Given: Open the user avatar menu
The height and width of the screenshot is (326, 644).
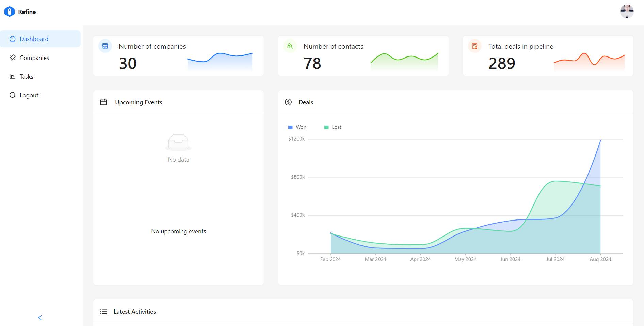Looking at the screenshot, I should (x=627, y=12).
